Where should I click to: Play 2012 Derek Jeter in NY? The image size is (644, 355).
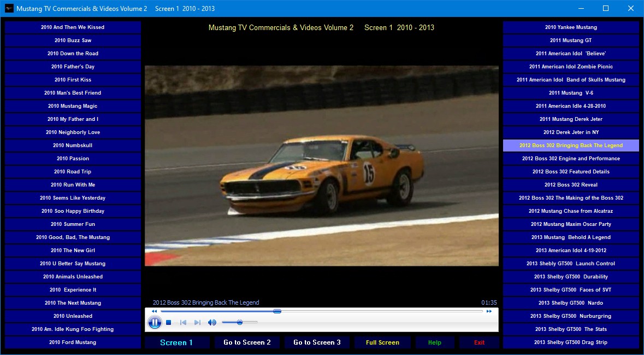click(x=571, y=132)
